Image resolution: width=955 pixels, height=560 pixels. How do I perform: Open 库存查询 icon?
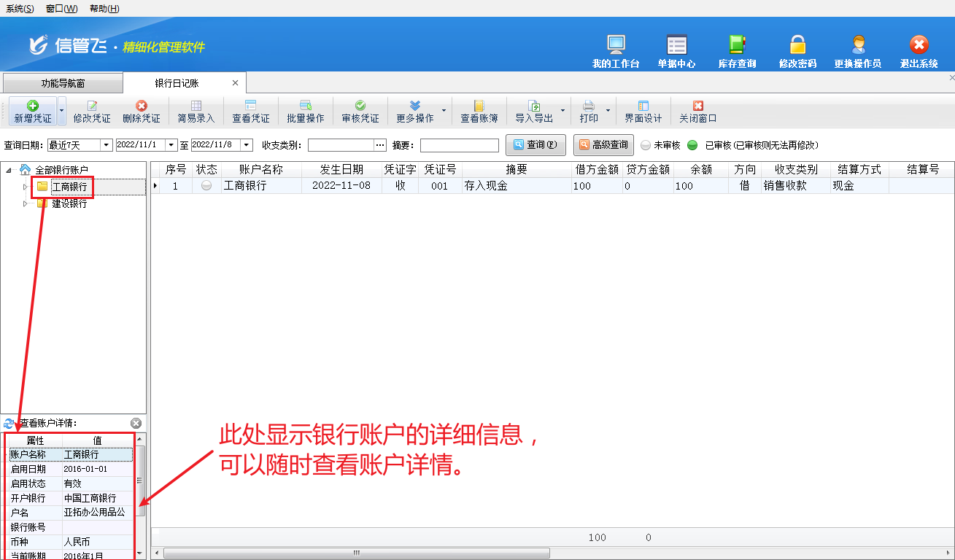point(737,45)
